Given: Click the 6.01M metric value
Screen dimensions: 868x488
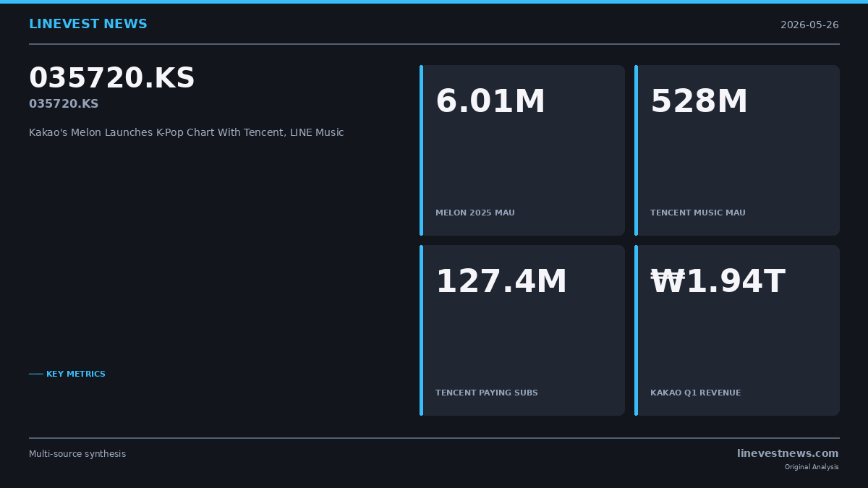Looking at the screenshot, I should point(490,102).
